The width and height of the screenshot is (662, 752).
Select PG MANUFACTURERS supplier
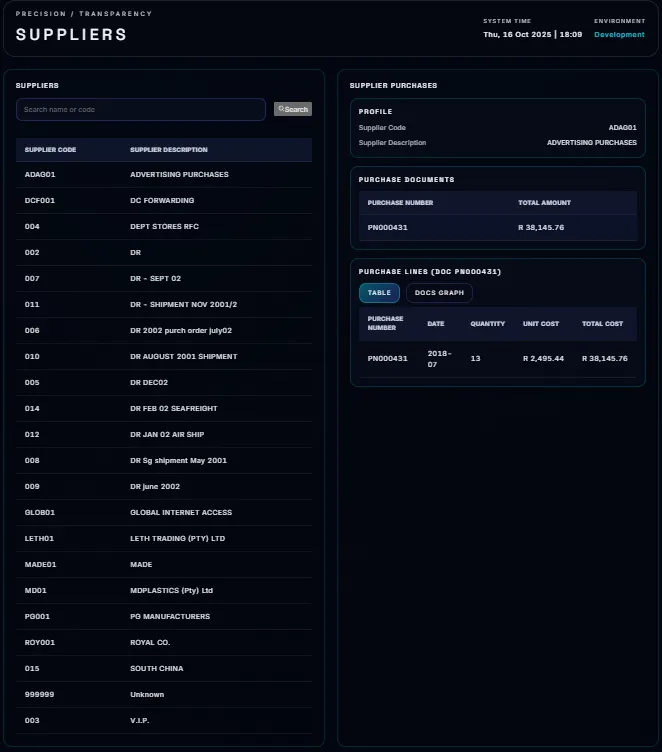click(164, 616)
